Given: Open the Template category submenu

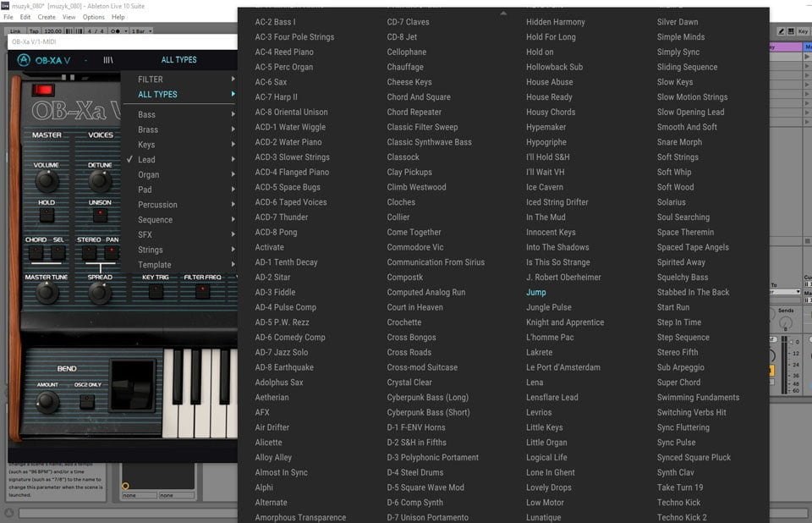Looking at the screenshot, I should 179,265.
